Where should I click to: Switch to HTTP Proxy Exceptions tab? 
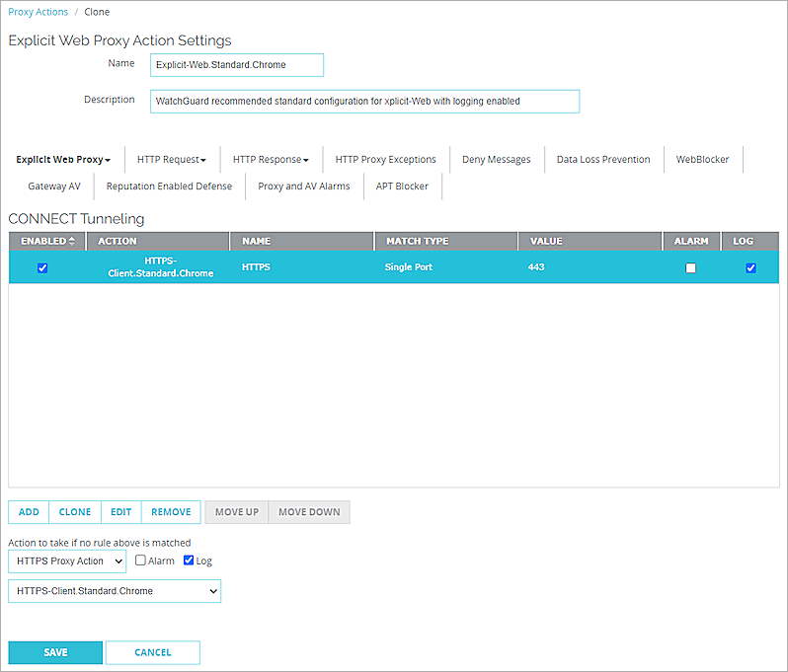pos(385,159)
